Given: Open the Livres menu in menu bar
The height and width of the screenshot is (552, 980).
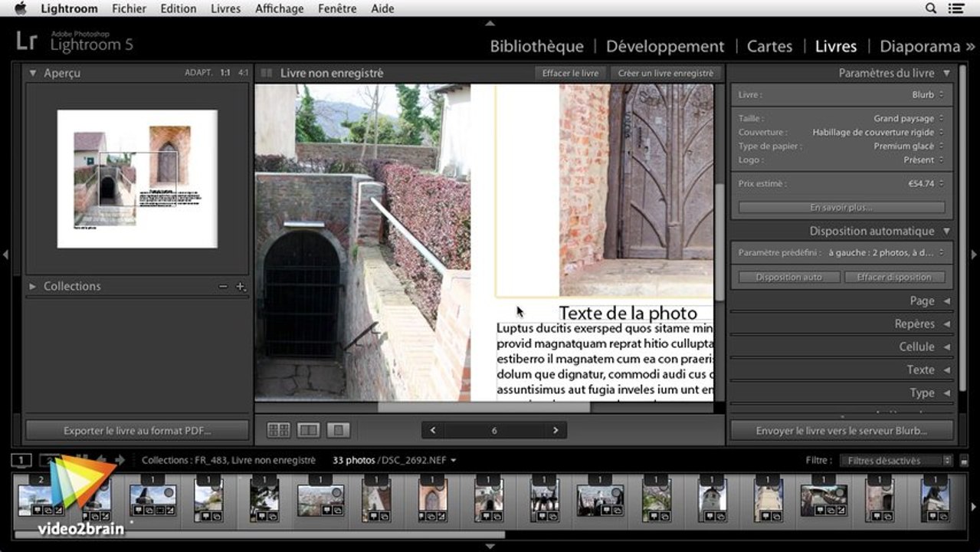Looking at the screenshot, I should tap(225, 8).
